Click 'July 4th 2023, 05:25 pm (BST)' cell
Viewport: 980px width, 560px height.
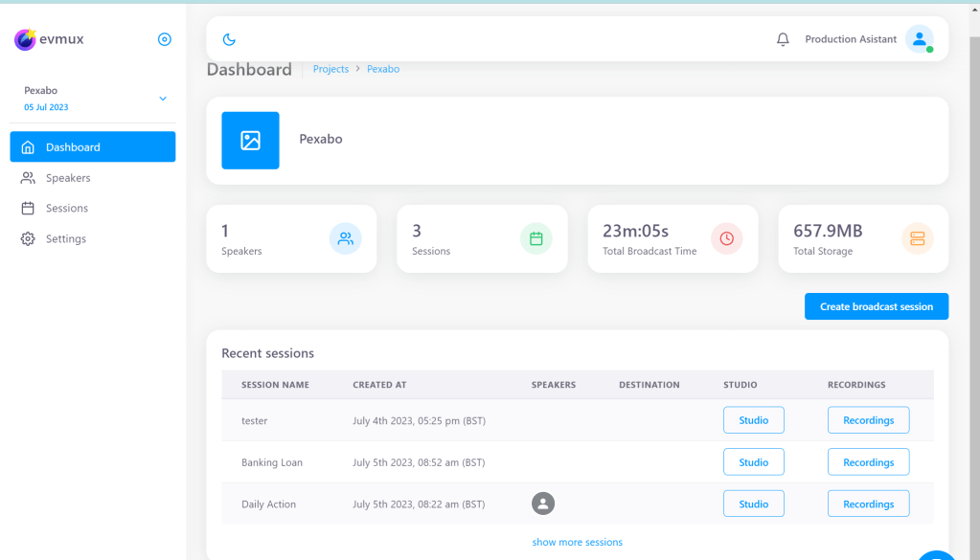point(419,421)
